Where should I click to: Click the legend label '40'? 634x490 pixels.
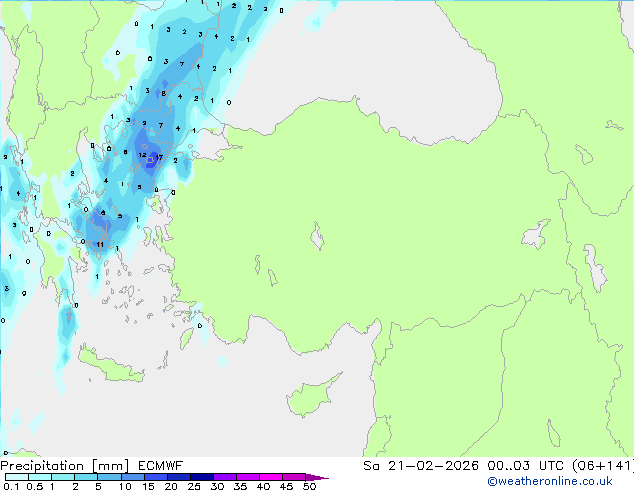[263, 486]
